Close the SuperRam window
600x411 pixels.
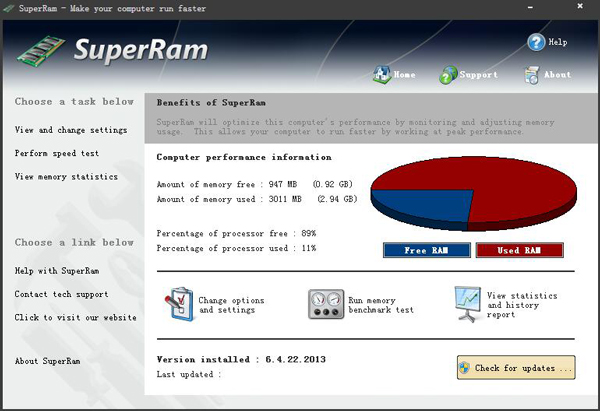[x=580, y=6]
